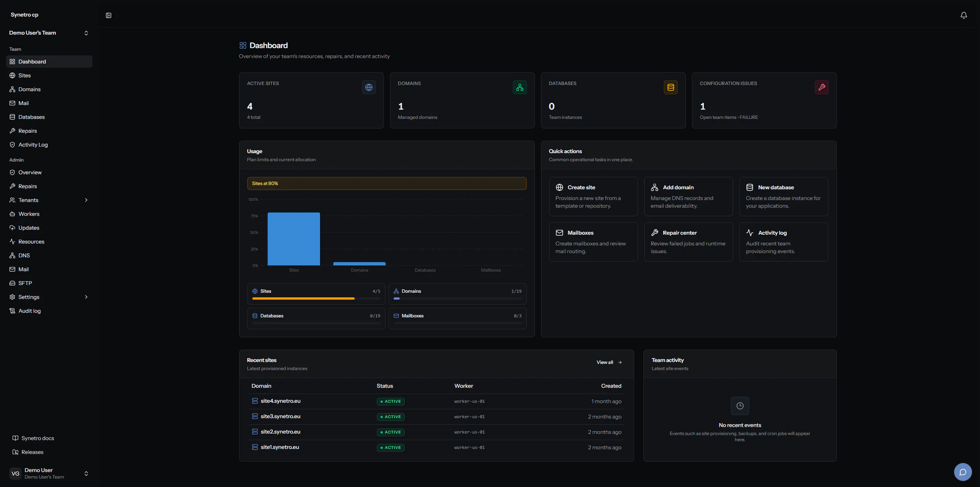Click "Open team items · FAILURE" text
The image size is (980, 487).
[729, 117]
